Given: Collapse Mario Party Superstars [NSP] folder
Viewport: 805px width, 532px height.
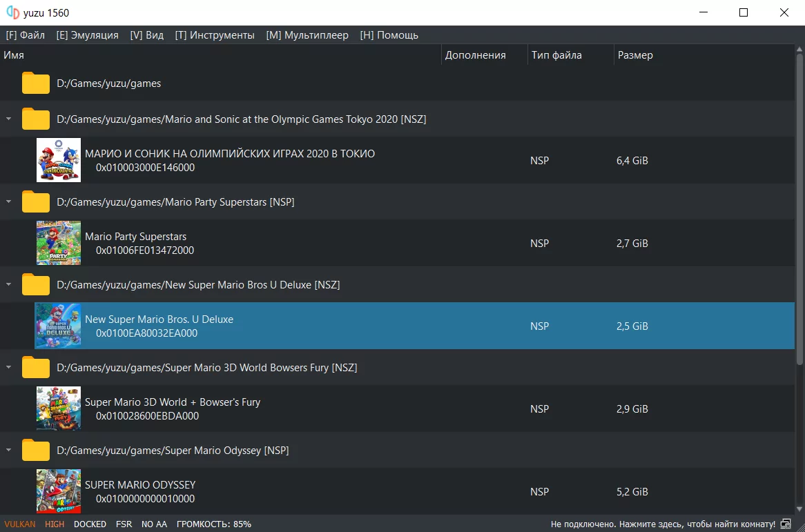Looking at the screenshot, I should (x=9, y=201).
